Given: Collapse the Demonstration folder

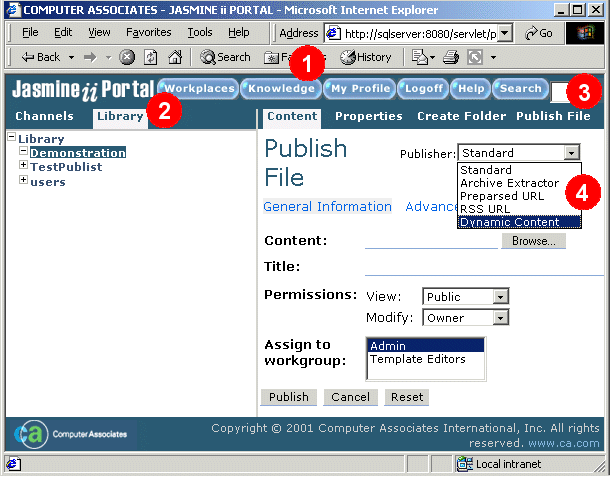Looking at the screenshot, I should point(23,151).
